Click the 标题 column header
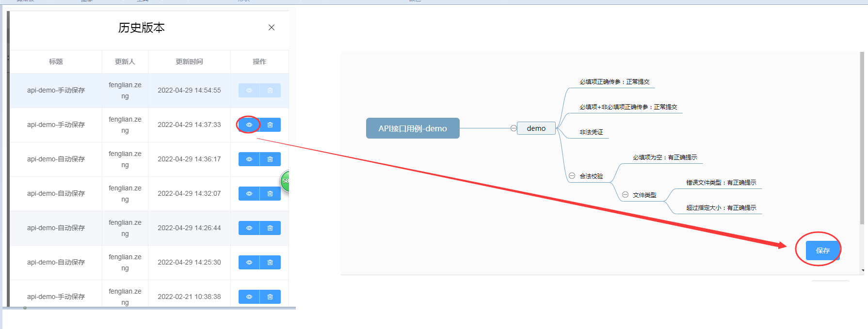Screen dimensions: 868x329 click(x=56, y=62)
